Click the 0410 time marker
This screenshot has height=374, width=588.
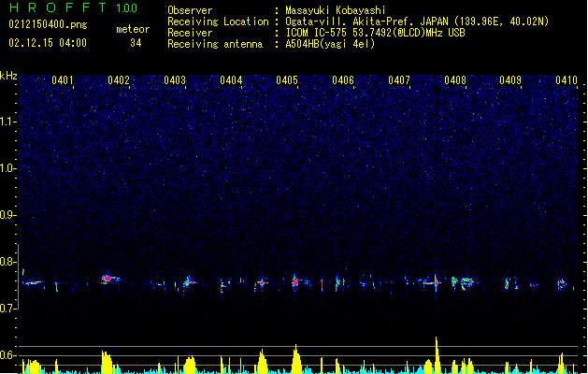566,80
